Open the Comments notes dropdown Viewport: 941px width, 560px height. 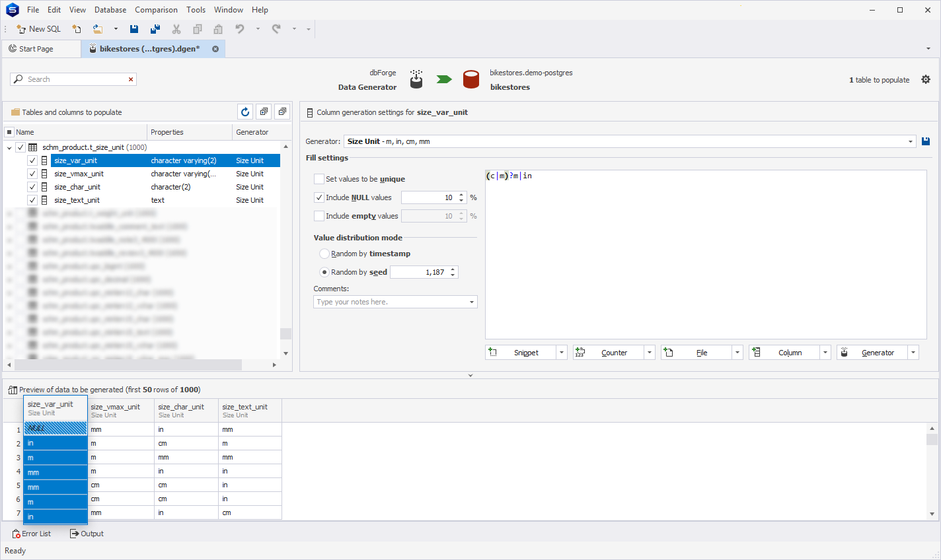pyautogui.click(x=472, y=302)
